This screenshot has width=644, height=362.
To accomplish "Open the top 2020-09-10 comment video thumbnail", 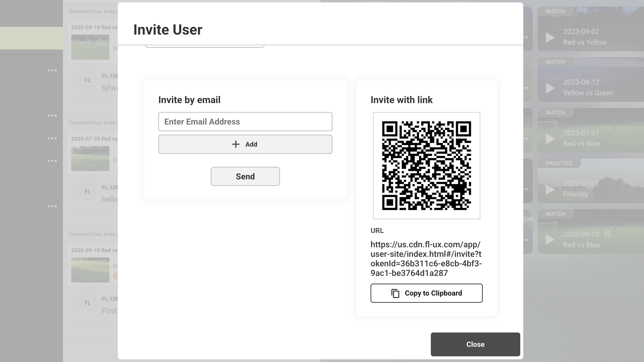I will (90, 47).
